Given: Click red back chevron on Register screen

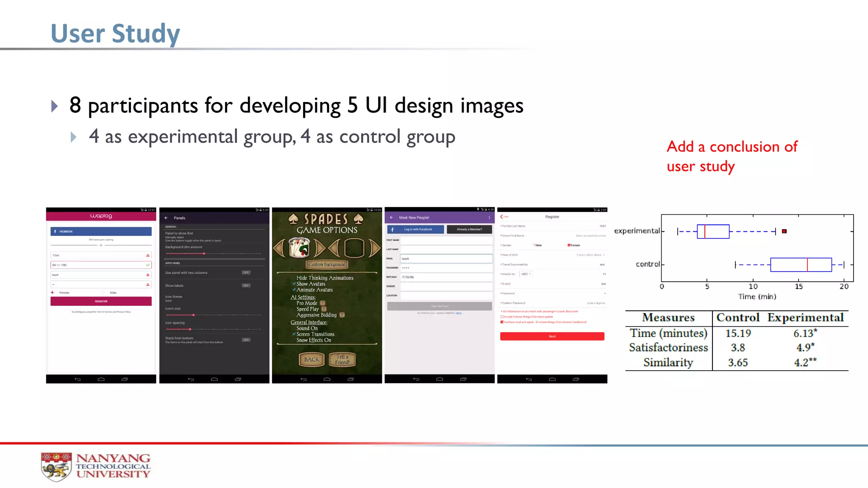Looking at the screenshot, I should [x=502, y=216].
